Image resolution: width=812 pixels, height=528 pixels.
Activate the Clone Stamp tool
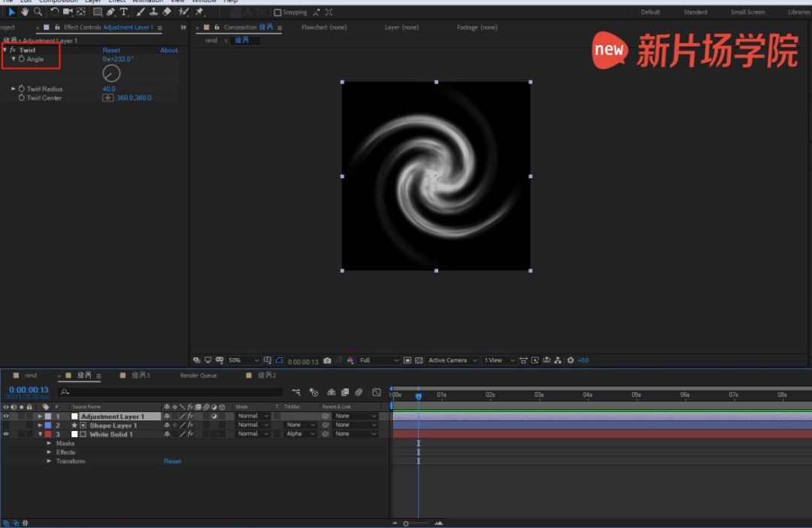coord(153,12)
